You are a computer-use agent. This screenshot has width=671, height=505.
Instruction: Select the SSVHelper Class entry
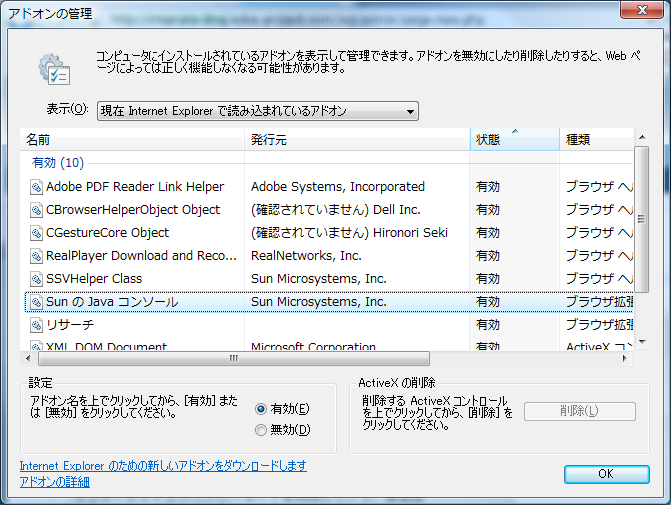pyautogui.click(x=94, y=279)
